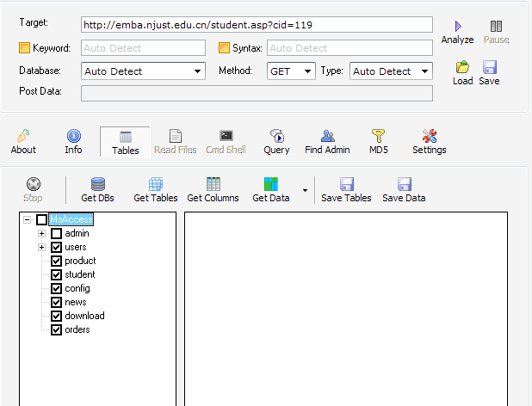Click the Post Data field
Image resolution: width=532 pixels, height=406 pixels.
coord(257,93)
